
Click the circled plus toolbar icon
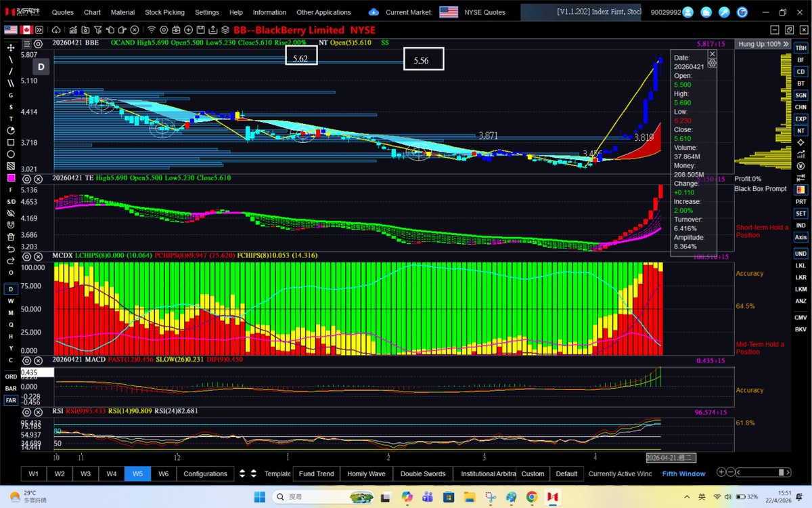point(188,30)
